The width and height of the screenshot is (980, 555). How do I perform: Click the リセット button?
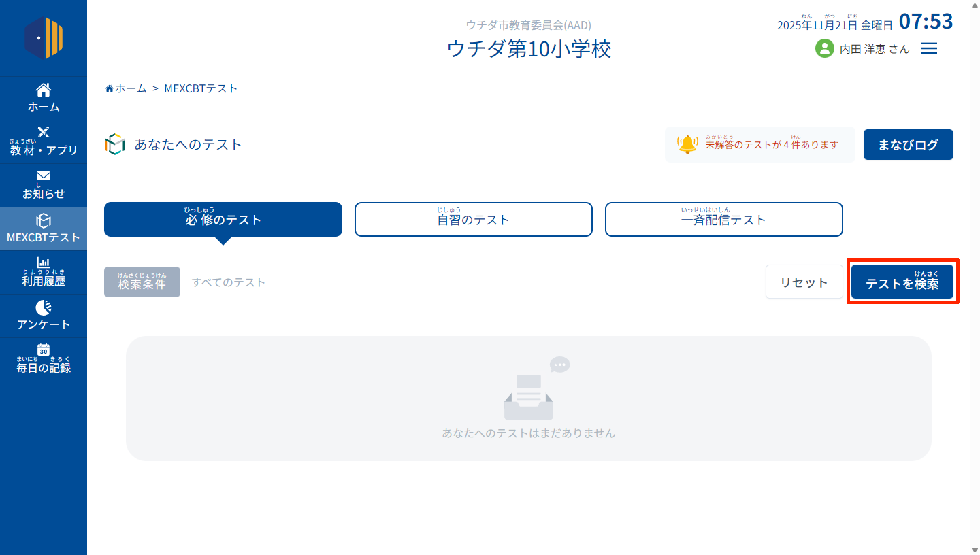coord(804,282)
